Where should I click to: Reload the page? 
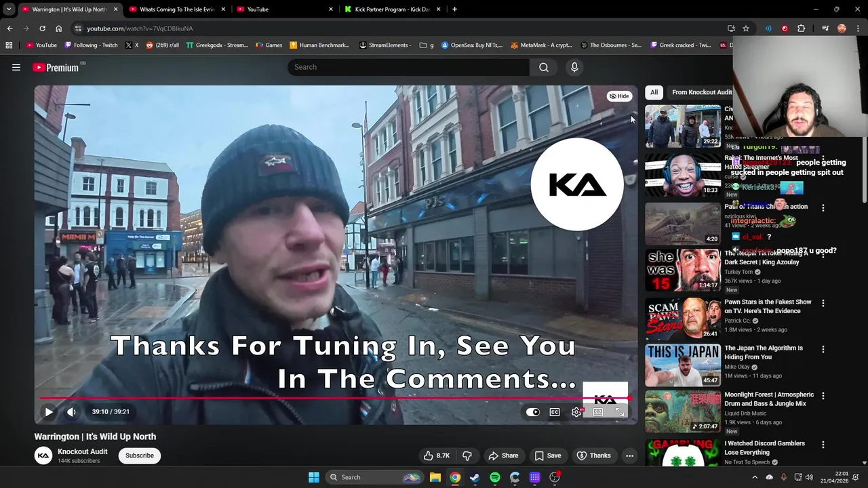pyautogui.click(x=42, y=28)
